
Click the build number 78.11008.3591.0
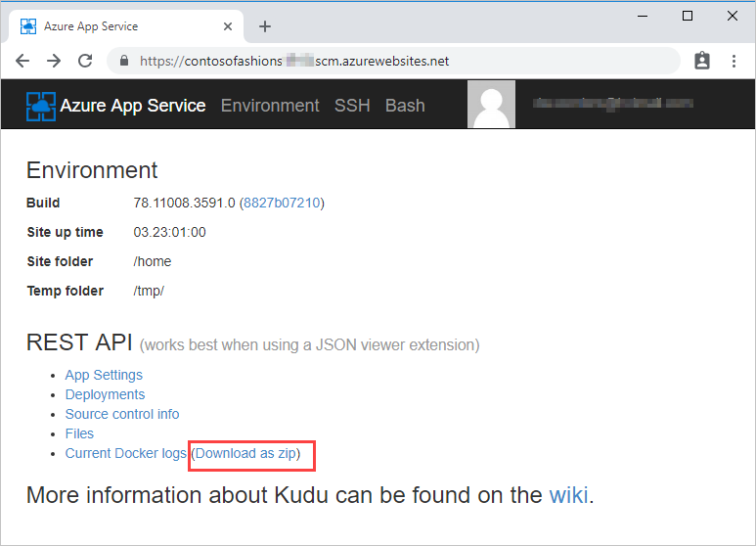(184, 203)
